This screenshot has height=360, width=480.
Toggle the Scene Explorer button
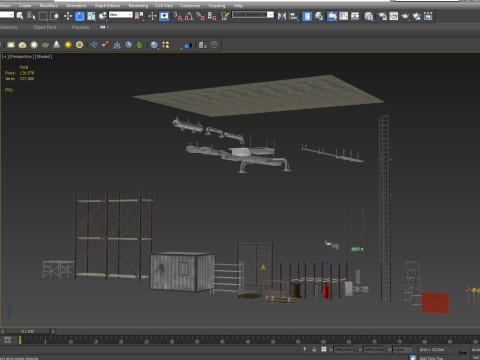tap(307, 16)
